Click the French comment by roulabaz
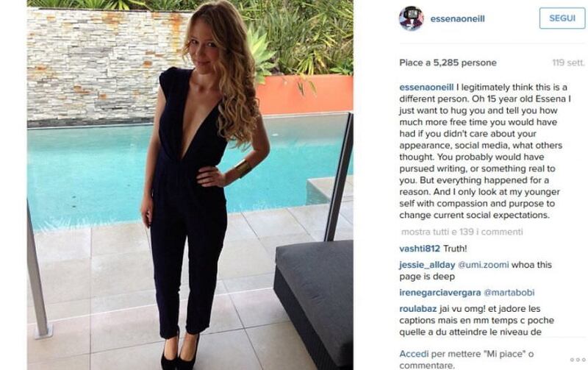Viewport: 588px width, 370px height. (476, 321)
